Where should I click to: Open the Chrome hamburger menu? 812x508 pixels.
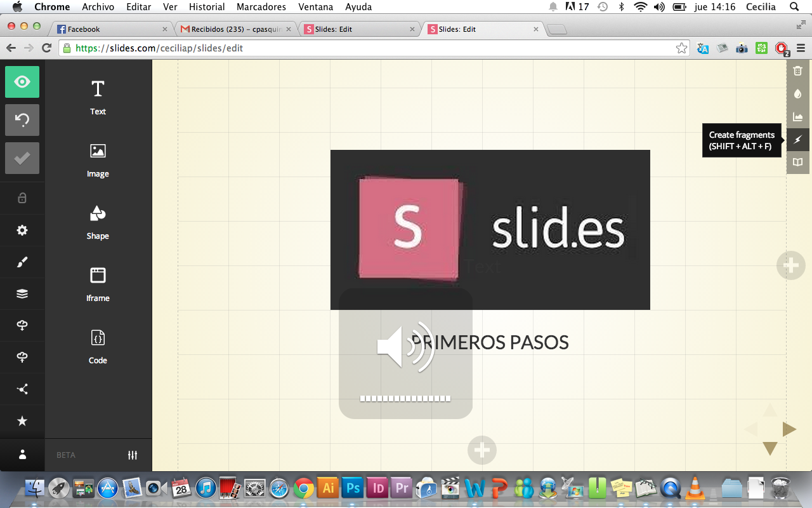pos(801,48)
